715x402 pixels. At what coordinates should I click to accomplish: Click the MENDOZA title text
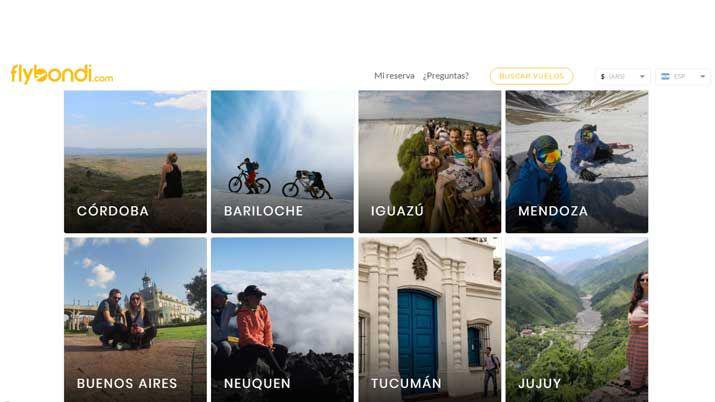(553, 211)
